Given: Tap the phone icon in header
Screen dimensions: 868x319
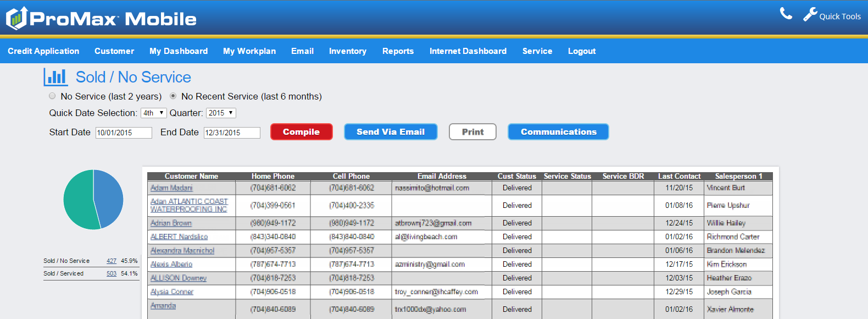Looking at the screenshot, I should click(x=786, y=14).
